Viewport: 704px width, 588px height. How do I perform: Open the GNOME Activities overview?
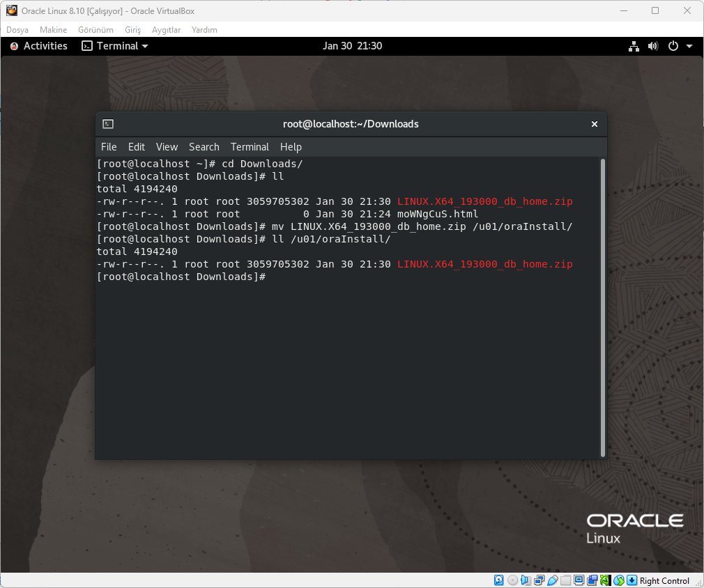coord(39,46)
